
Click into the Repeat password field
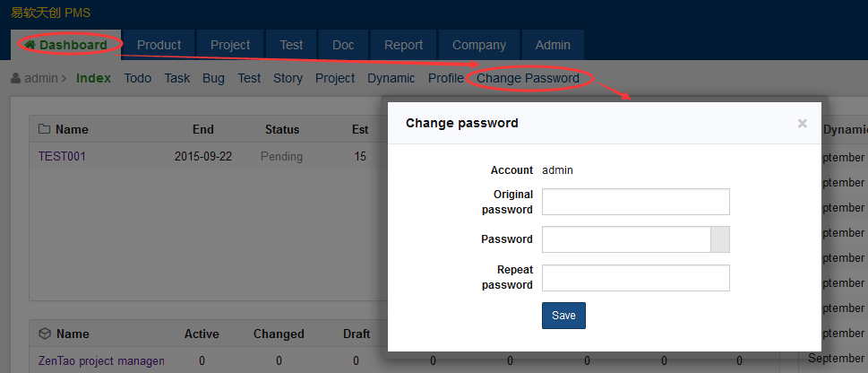(x=635, y=278)
